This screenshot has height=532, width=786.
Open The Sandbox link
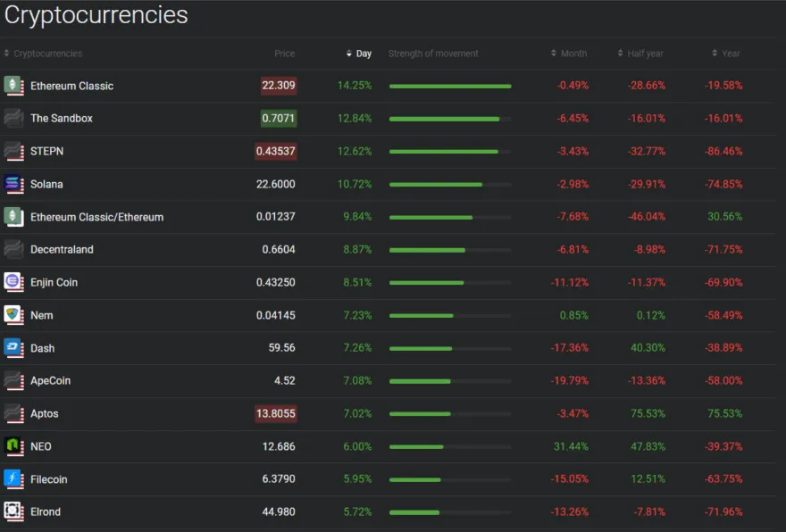pos(61,118)
